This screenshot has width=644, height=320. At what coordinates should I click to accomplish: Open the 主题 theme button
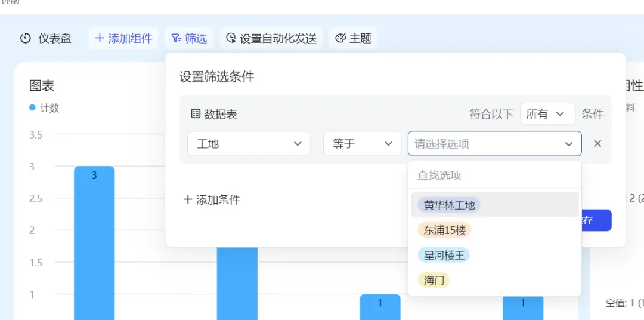[x=353, y=39]
